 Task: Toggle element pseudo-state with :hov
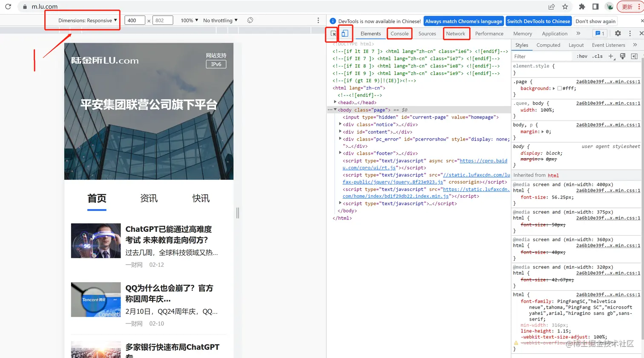coord(582,56)
